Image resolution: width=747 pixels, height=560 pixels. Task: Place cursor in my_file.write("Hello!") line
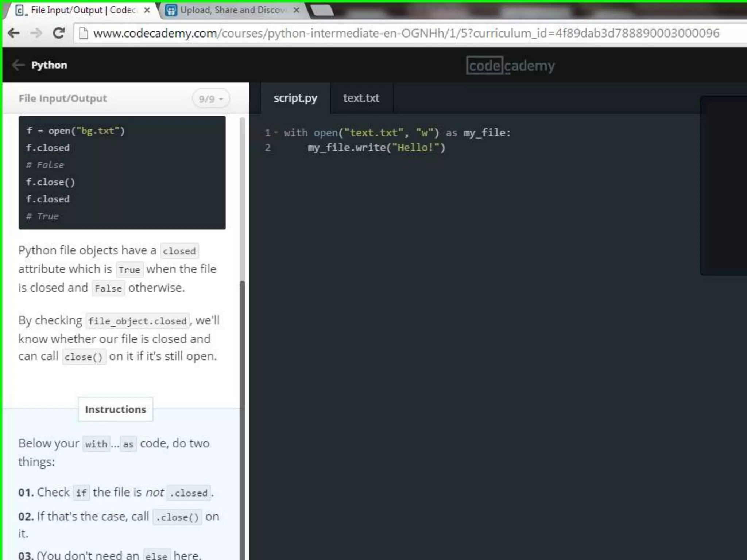(x=376, y=148)
